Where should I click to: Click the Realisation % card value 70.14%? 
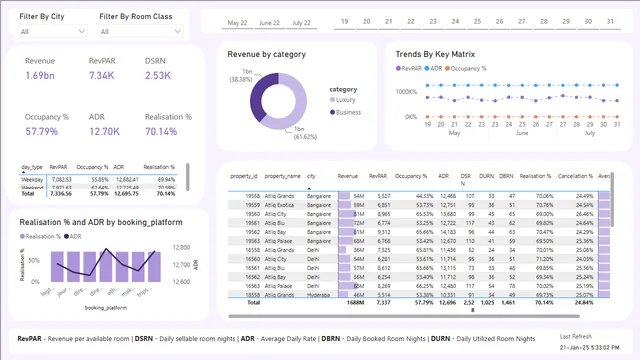click(x=161, y=131)
